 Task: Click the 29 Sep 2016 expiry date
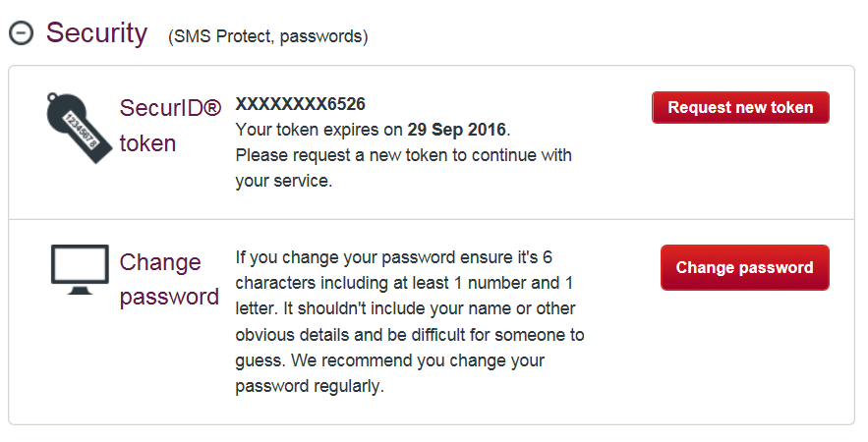pyautogui.click(x=457, y=130)
